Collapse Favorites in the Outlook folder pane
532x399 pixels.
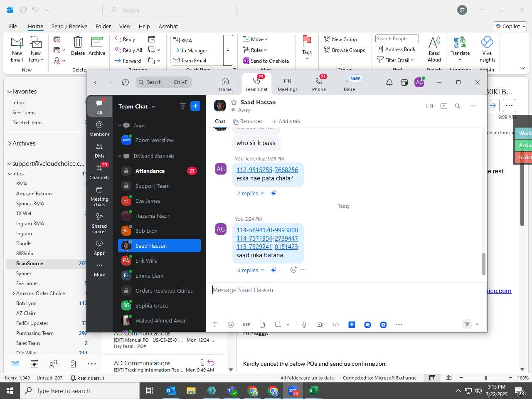[9, 91]
